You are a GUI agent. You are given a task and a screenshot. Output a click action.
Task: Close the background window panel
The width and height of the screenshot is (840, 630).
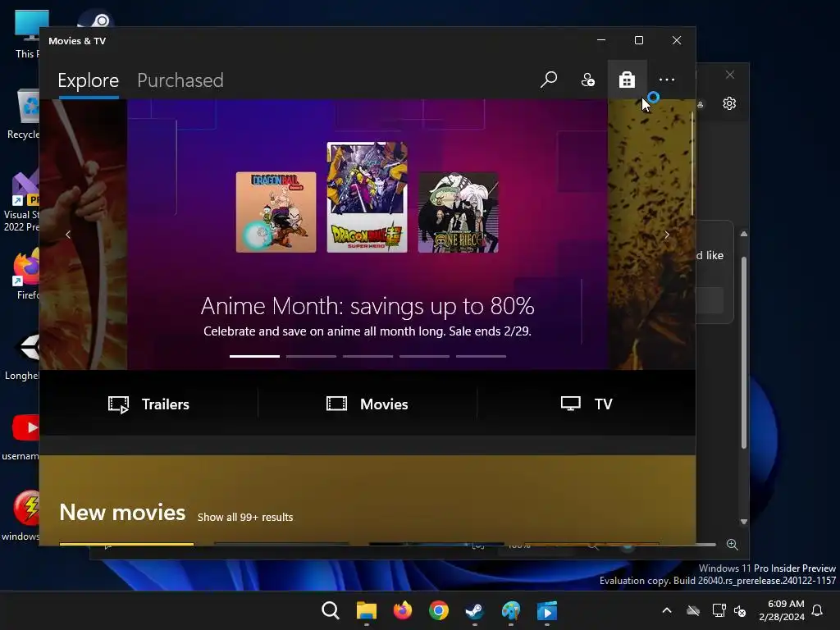(x=729, y=75)
